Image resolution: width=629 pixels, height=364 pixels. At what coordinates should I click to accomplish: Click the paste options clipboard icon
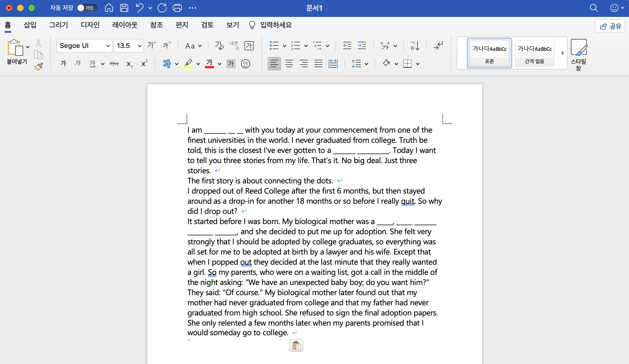[296, 345]
